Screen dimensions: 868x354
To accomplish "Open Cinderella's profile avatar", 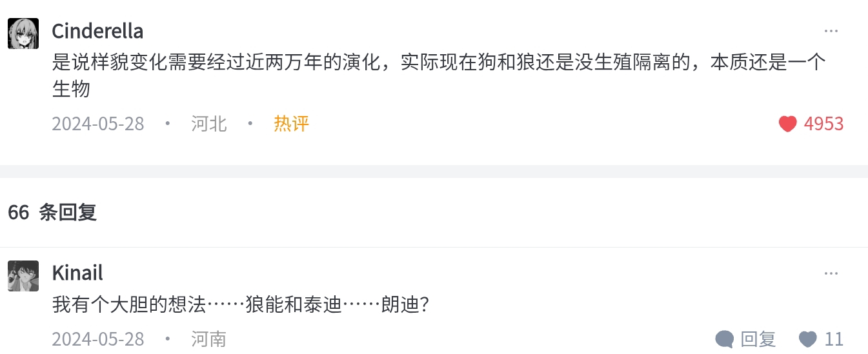I will pos(23,34).
